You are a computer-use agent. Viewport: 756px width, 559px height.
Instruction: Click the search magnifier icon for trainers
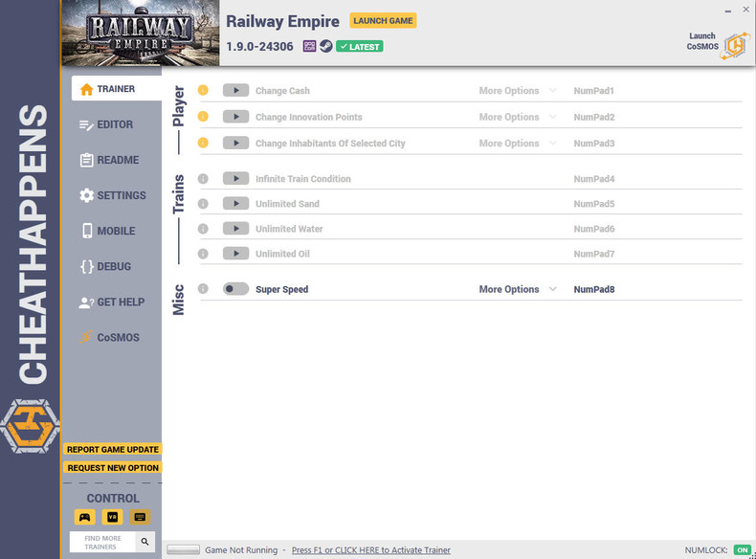pos(145,542)
